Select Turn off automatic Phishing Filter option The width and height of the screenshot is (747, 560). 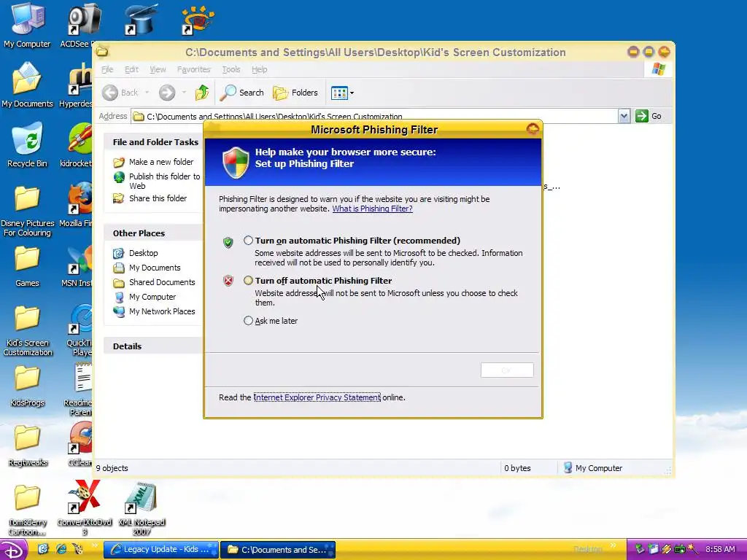point(248,281)
